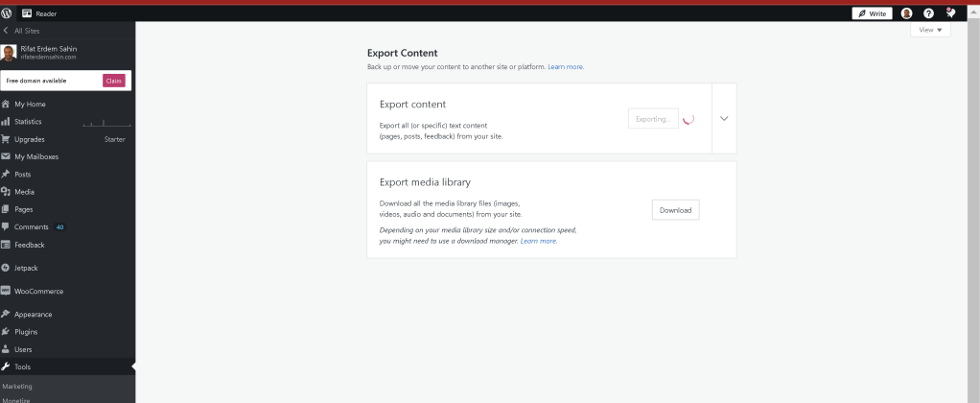Open the notifications bell icon
Image resolution: width=980 pixels, height=403 pixels.
[950, 12]
